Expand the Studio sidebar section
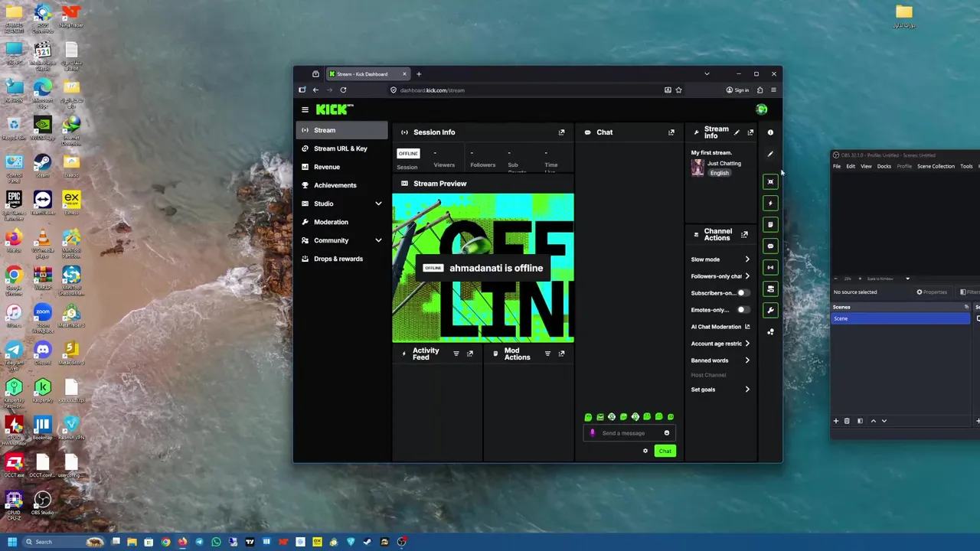The width and height of the screenshot is (980, 551). [x=378, y=204]
